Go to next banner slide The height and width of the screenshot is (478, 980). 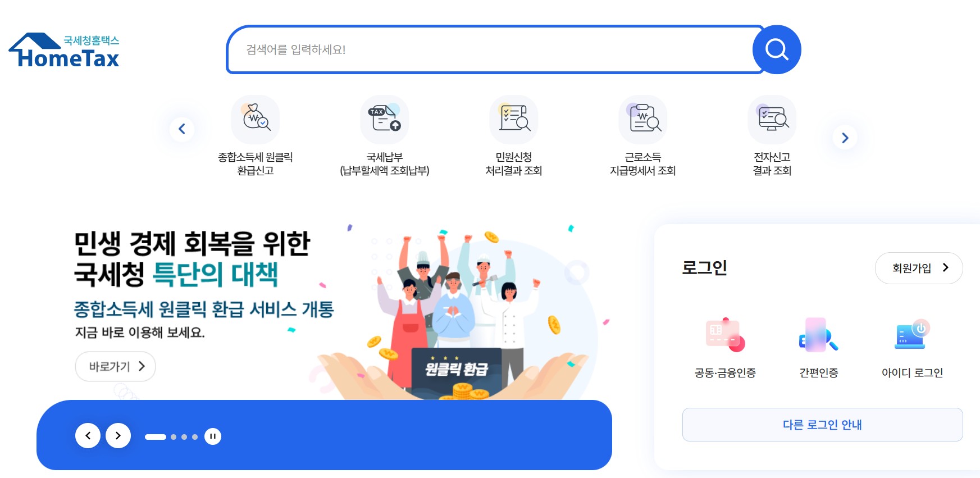[118, 435]
